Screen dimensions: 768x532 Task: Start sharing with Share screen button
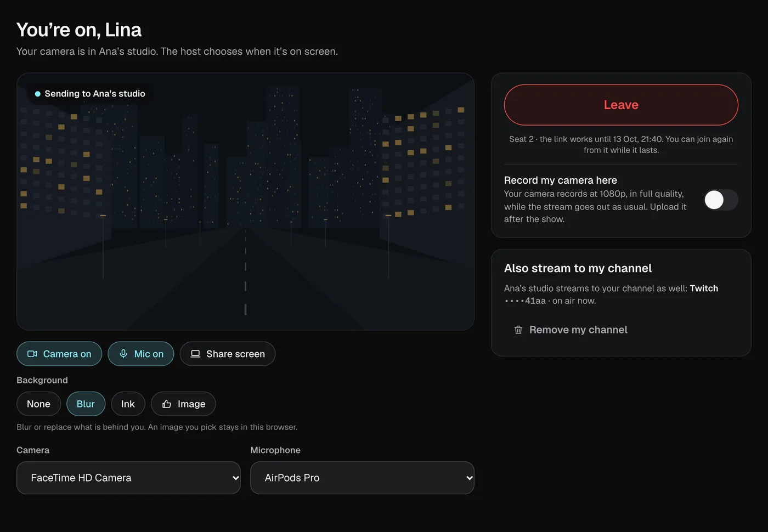click(x=228, y=354)
